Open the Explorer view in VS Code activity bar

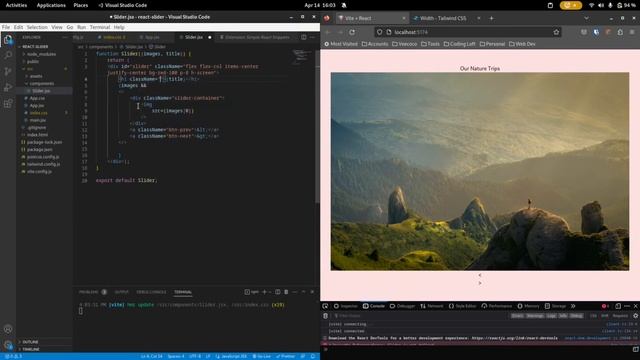pyautogui.click(x=8, y=40)
